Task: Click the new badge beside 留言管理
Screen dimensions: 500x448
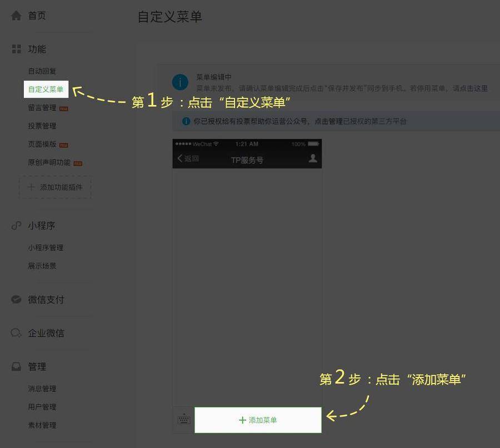Action: tap(64, 109)
